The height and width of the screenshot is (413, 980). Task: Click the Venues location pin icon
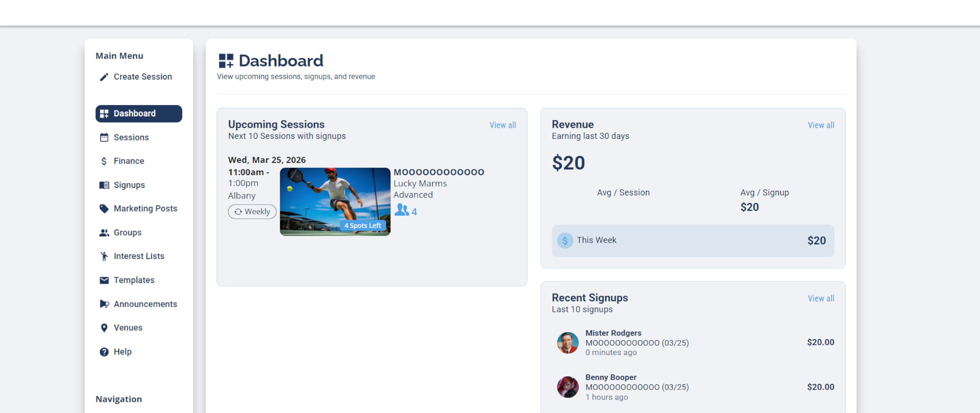(104, 328)
